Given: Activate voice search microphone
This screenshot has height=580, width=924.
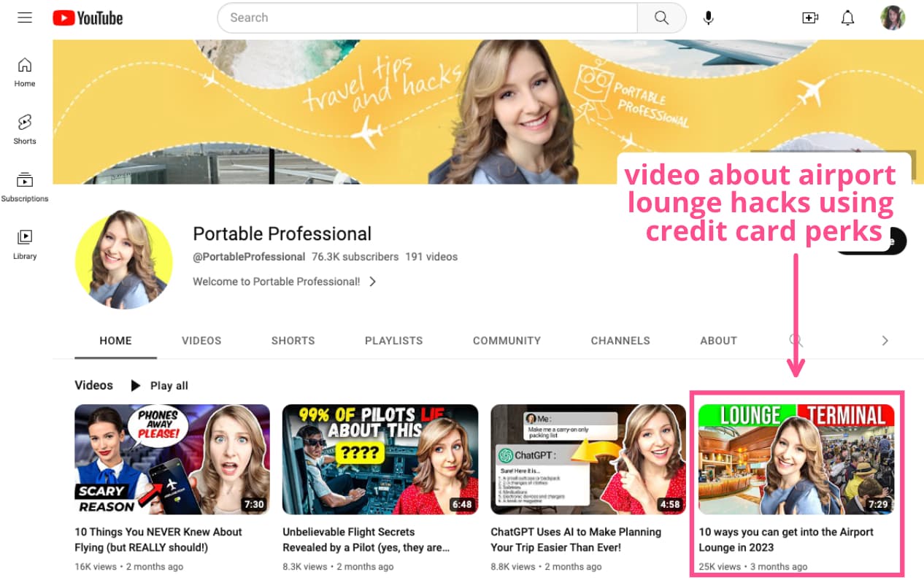Looking at the screenshot, I should (708, 18).
